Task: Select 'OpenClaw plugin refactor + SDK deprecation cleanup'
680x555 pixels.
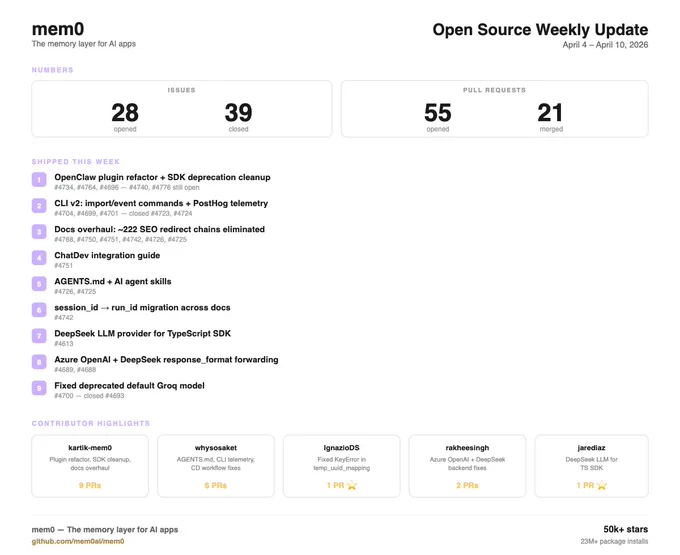Action: [162, 177]
